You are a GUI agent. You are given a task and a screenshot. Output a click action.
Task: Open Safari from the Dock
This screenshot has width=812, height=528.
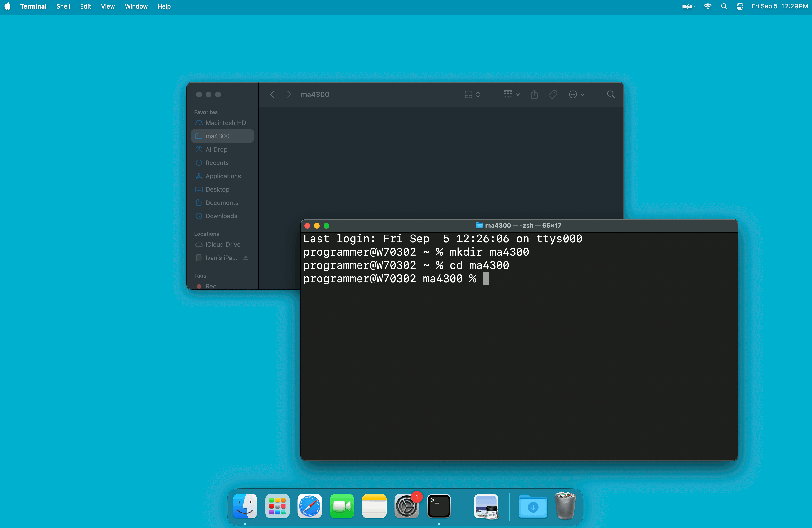click(x=309, y=506)
